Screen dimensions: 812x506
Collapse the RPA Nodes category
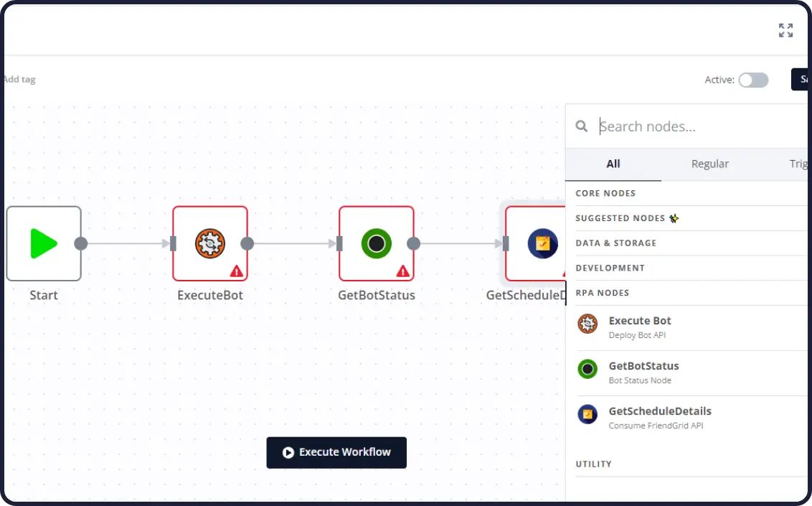[x=691, y=293]
